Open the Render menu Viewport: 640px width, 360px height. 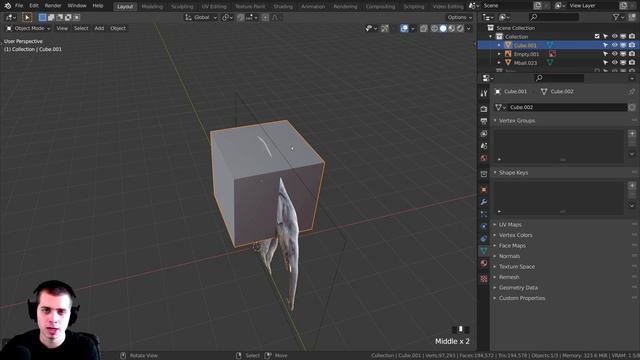[53, 6]
